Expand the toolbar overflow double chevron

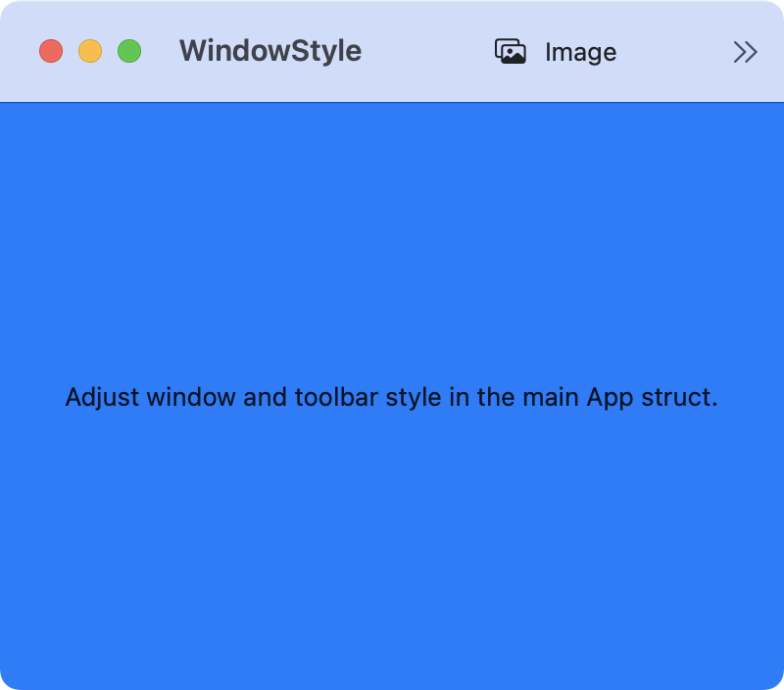[745, 52]
